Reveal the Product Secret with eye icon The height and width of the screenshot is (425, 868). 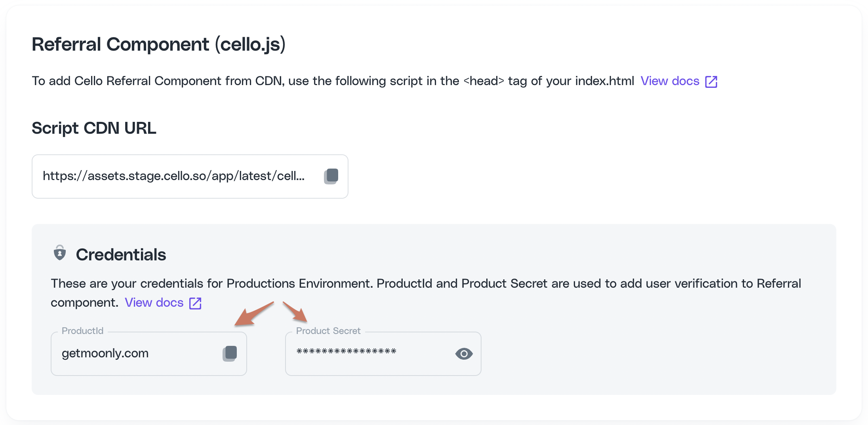[464, 353]
